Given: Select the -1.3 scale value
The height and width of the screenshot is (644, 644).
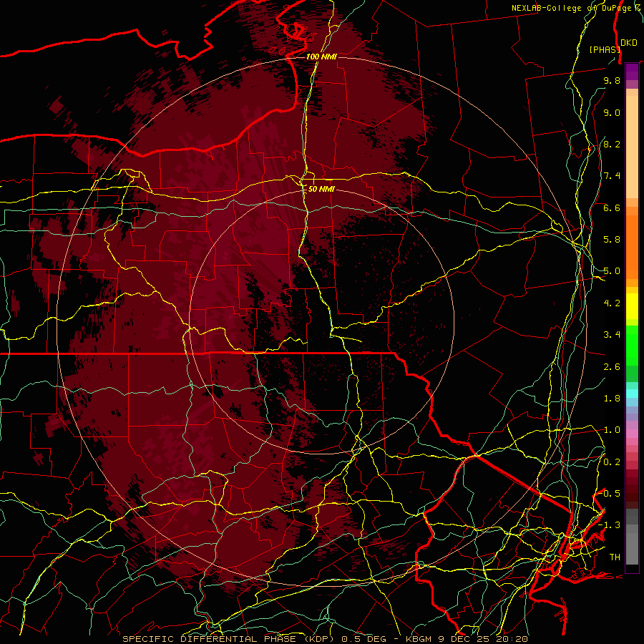Looking at the screenshot, I should coord(610,525).
